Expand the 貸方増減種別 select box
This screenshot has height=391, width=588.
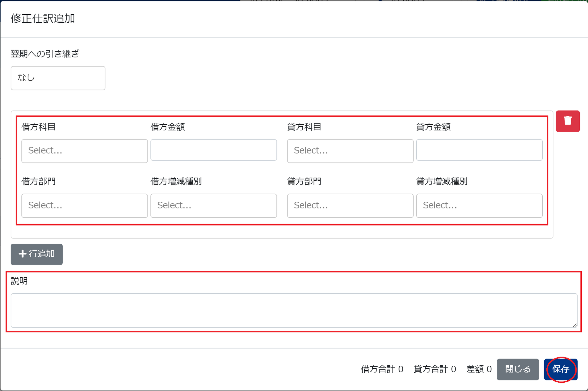479,206
